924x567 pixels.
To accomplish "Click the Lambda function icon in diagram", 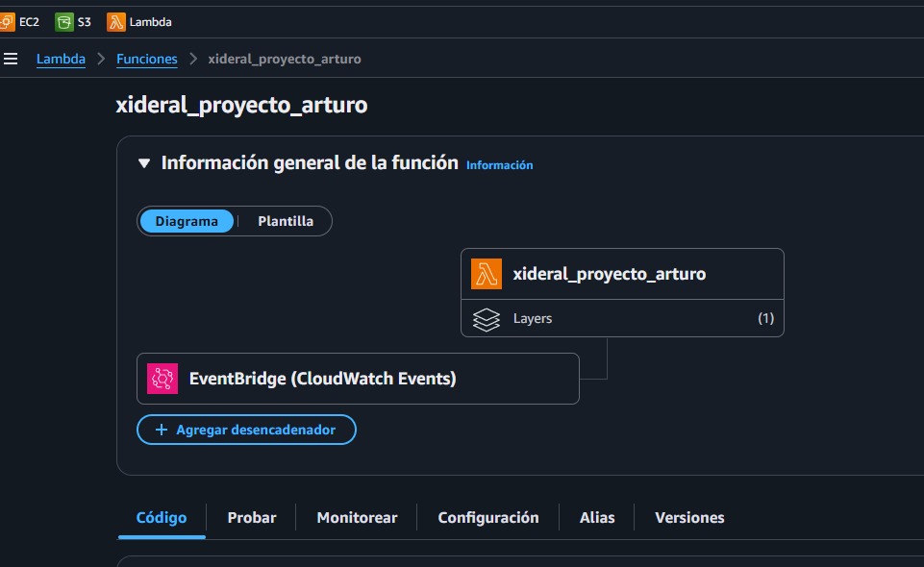I will coord(487,274).
